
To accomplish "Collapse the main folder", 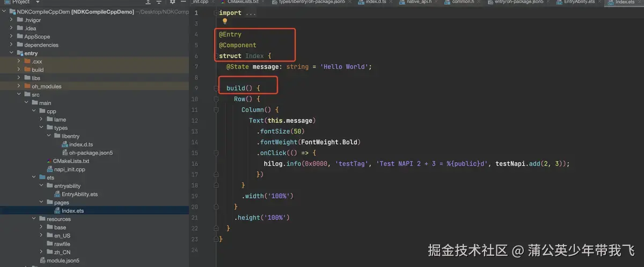I will [27, 103].
